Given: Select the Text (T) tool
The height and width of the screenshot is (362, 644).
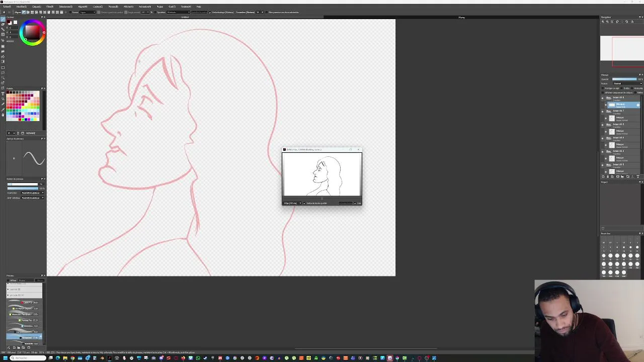Looking at the screenshot, I should pos(4,93).
